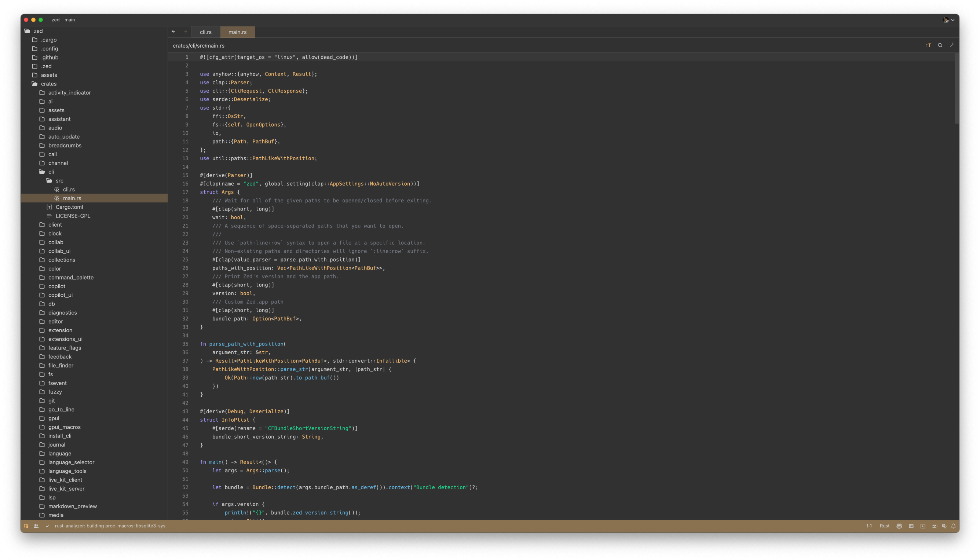Click the editor vertical scrollbar thumb
Screen dimensions: 980x560
[957, 88]
